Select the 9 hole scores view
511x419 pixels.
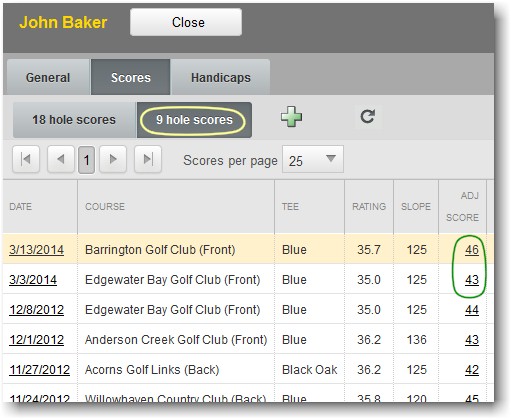point(194,120)
